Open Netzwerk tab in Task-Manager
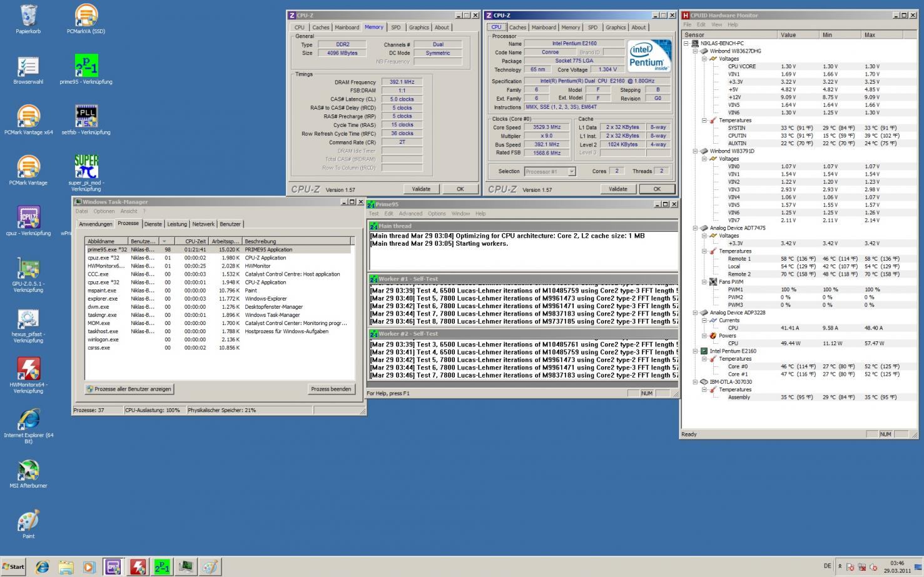 (x=203, y=224)
